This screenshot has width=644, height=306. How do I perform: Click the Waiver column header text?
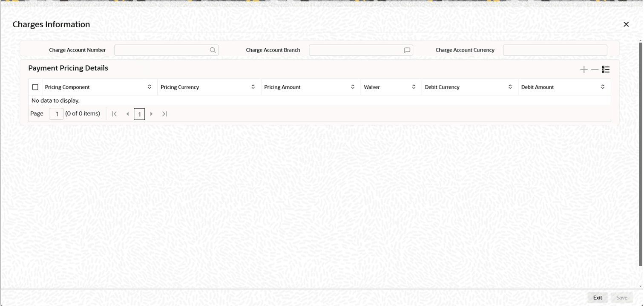tap(372, 87)
